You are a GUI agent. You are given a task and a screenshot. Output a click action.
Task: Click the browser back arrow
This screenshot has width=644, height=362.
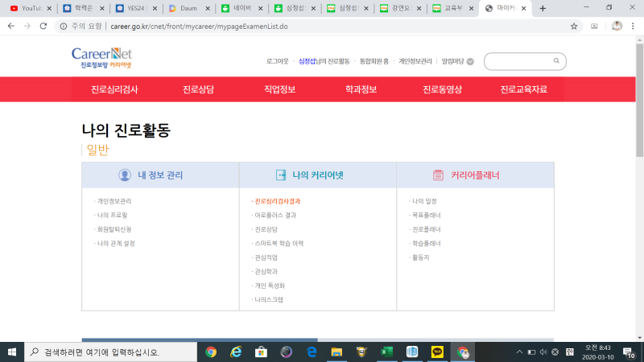11,27
